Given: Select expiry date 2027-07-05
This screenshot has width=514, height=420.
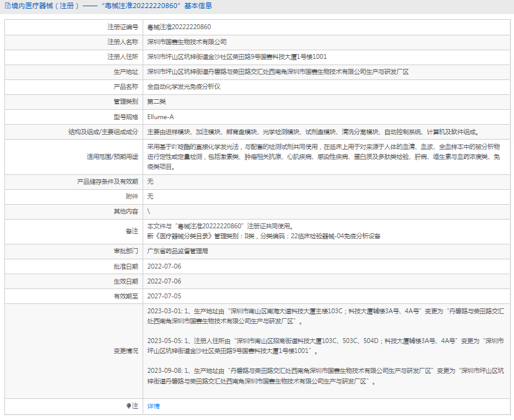Looking at the screenshot, I should click(x=164, y=296).
